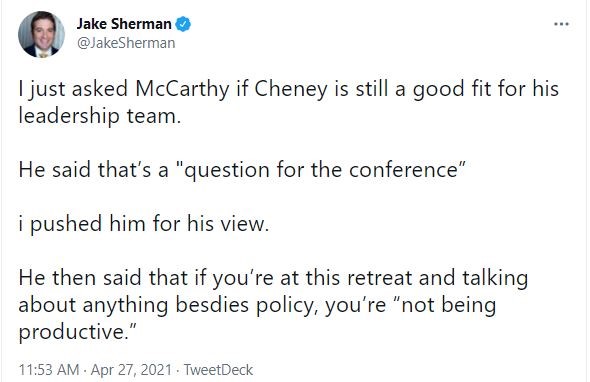Click the blue verified badge

click(183, 24)
